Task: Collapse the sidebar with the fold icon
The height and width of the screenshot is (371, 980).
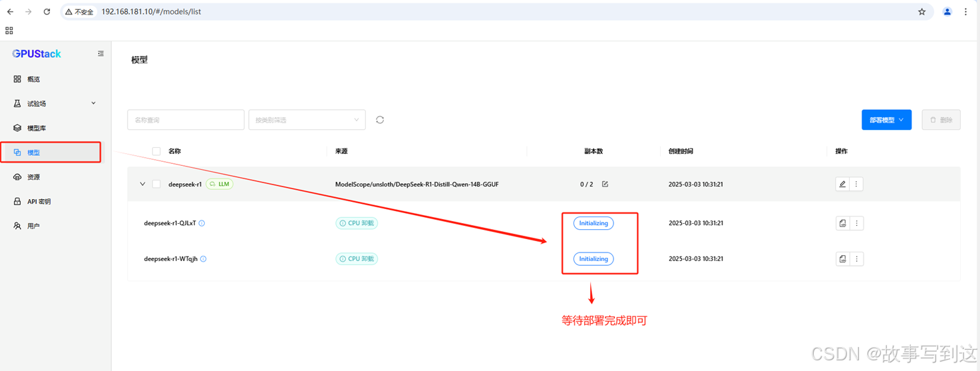Action: tap(100, 54)
